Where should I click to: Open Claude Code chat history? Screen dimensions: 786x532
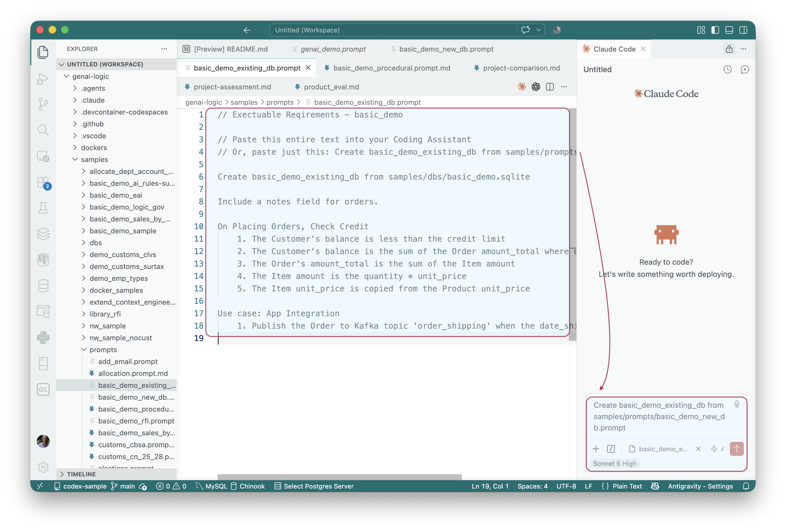pos(727,69)
